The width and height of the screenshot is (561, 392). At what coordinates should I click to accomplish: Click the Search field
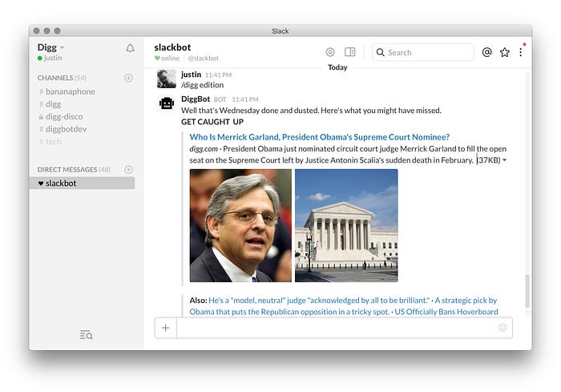pos(423,52)
